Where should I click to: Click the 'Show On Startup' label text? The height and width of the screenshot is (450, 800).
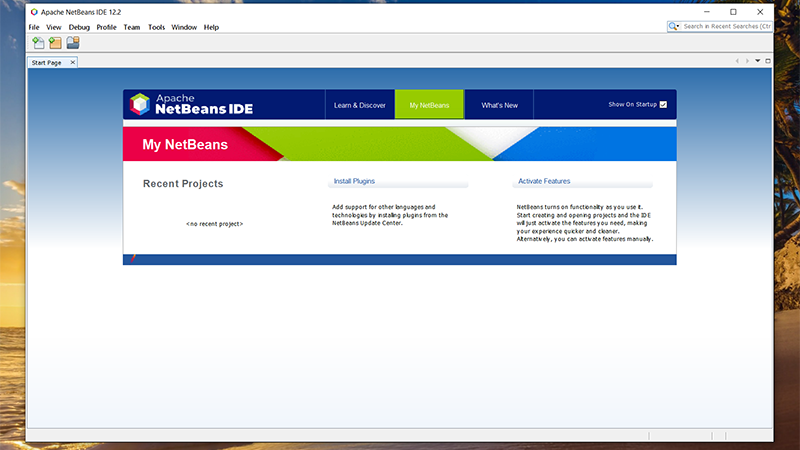[632, 105]
